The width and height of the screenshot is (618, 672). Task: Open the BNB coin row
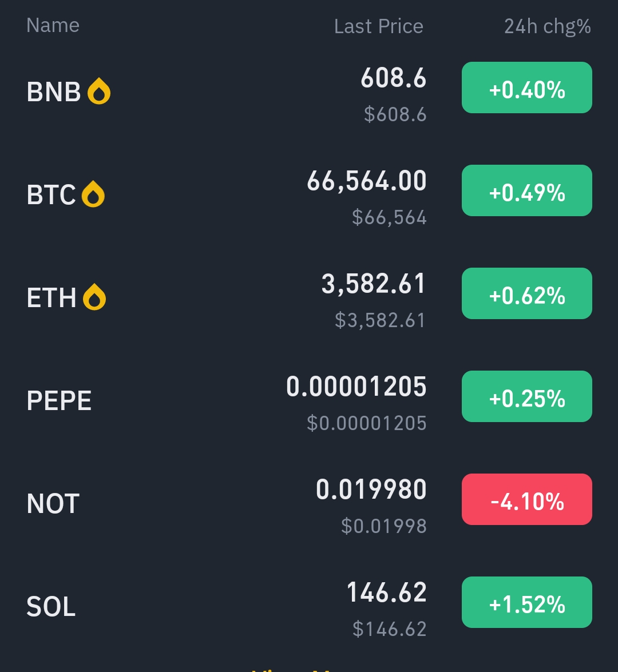tap(54, 92)
